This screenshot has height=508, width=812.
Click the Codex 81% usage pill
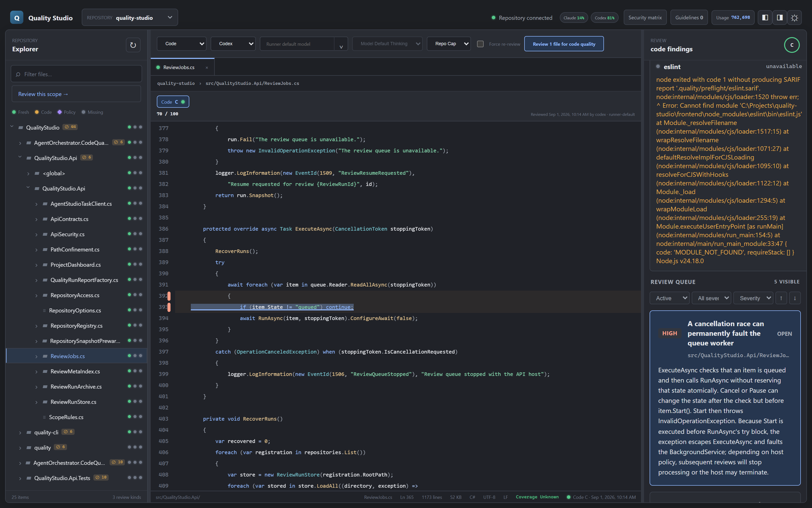604,18
